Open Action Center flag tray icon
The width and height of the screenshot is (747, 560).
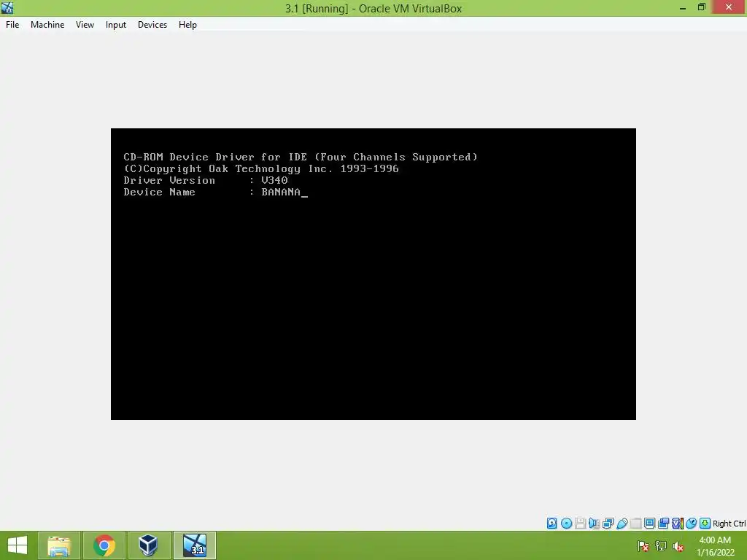(643, 546)
